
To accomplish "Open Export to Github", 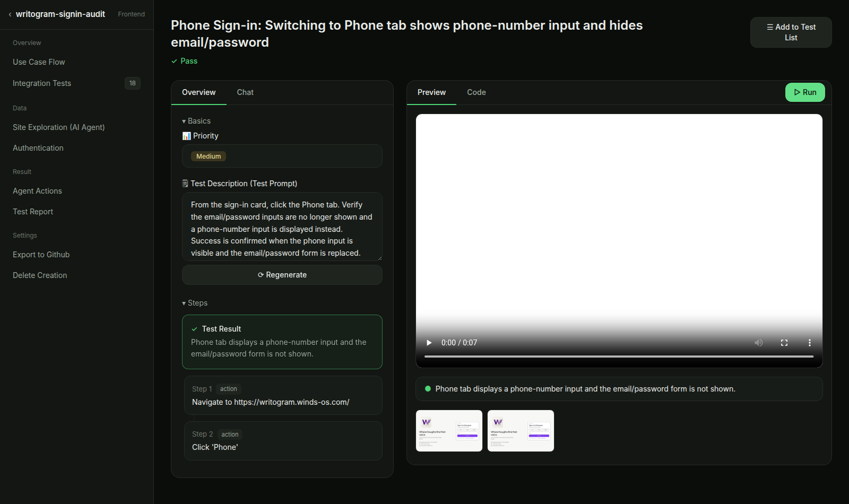I will 41,255.
